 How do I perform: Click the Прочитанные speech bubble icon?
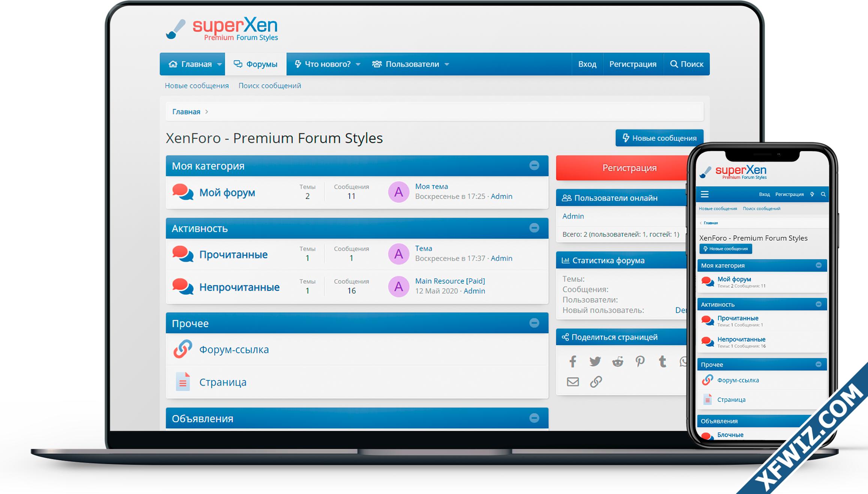[x=183, y=254]
